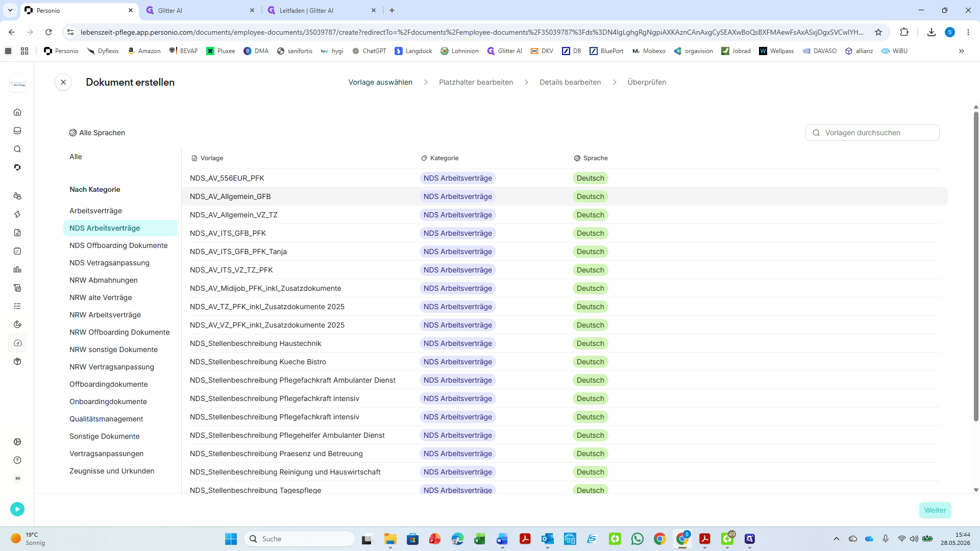The width and height of the screenshot is (980, 551).
Task: Select NDS_AV_Midijob_PFK_inkl_Zusatzdokumente template
Action: click(x=565, y=288)
